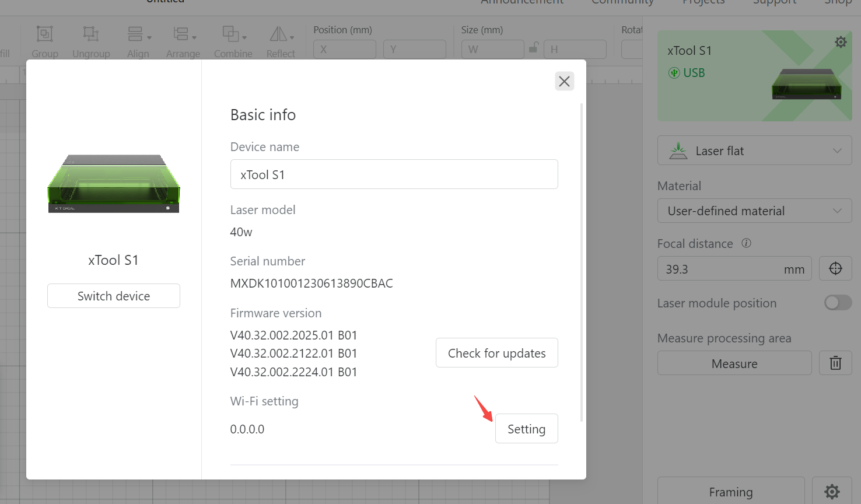The image size is (861, 504).
Task: Click the Measure button
Action: (734, 363)
